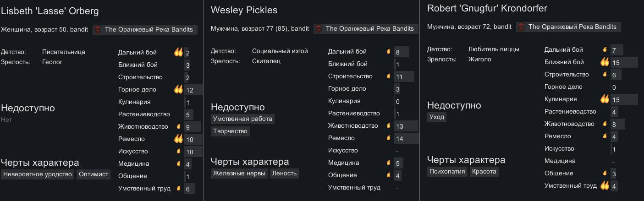This screenshot has width=644, height=201.
Task: Click the faction skull icon in Wesley's panel
Action: tap(318, 28)
